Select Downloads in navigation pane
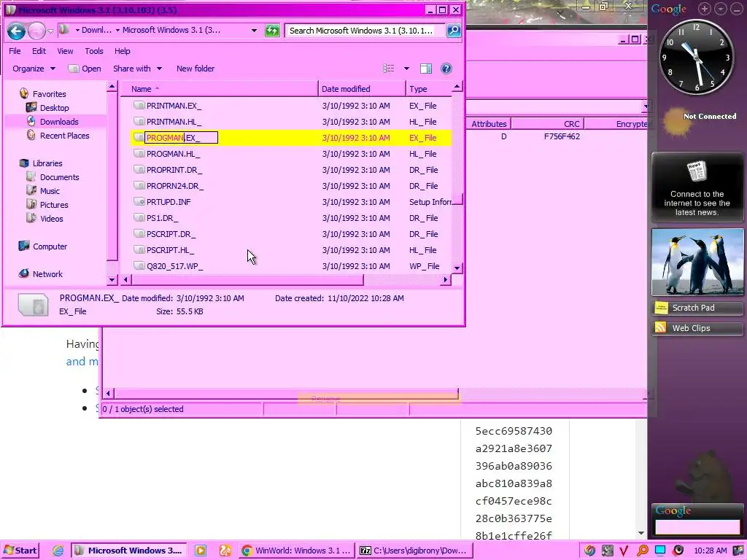 (x=58, y=122)
